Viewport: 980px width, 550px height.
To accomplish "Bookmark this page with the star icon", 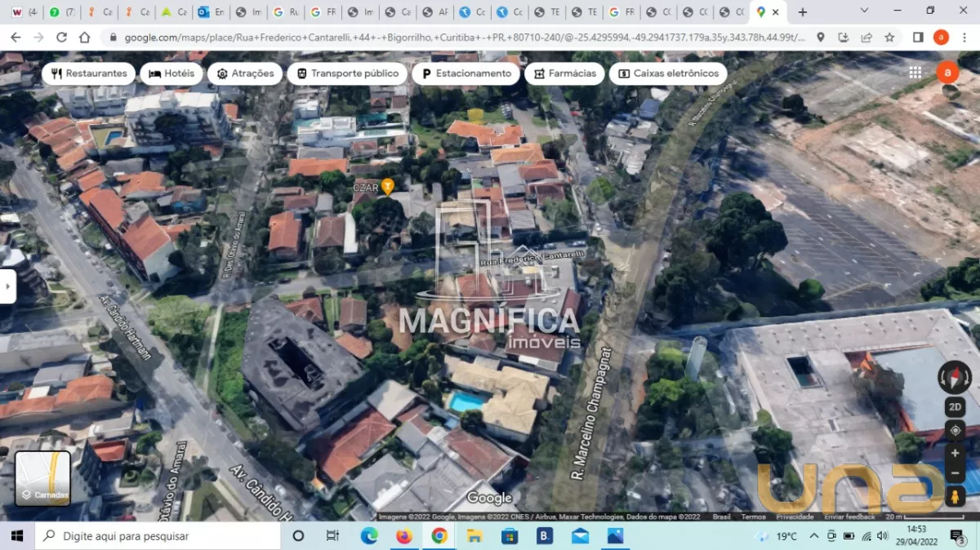I will (x=889, y=38).
